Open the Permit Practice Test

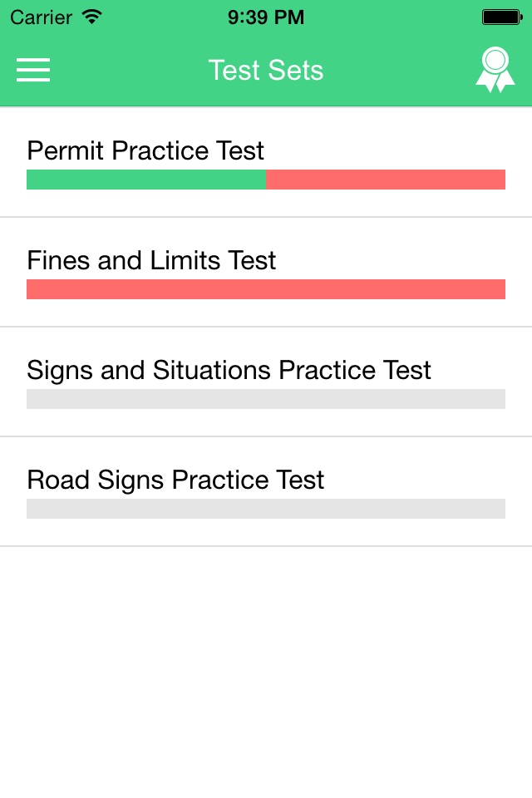(145, 151)
